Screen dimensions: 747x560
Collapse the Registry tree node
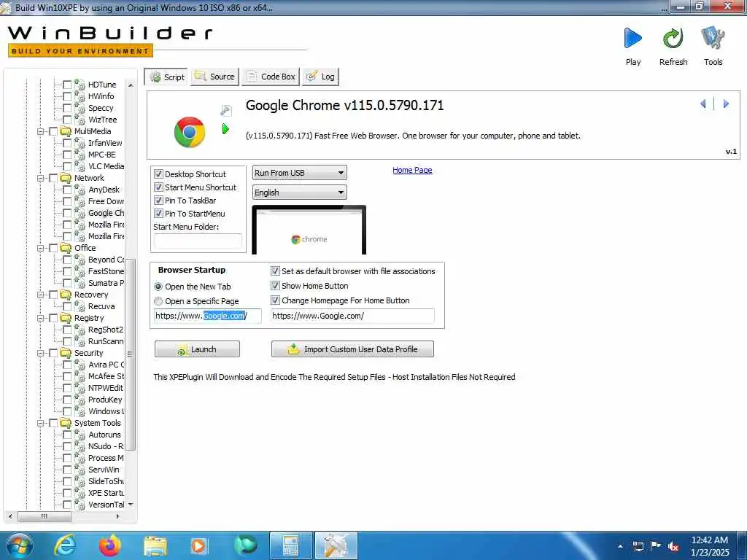tap(41, 318)
